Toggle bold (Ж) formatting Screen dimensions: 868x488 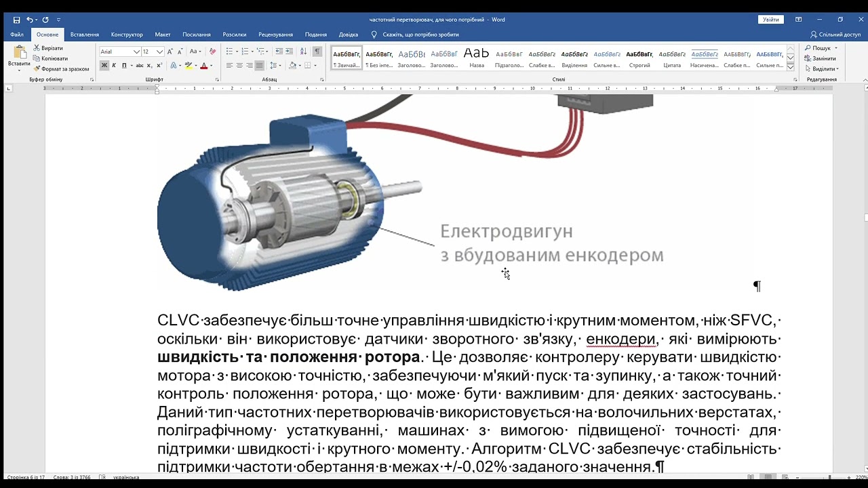[104, 66]
